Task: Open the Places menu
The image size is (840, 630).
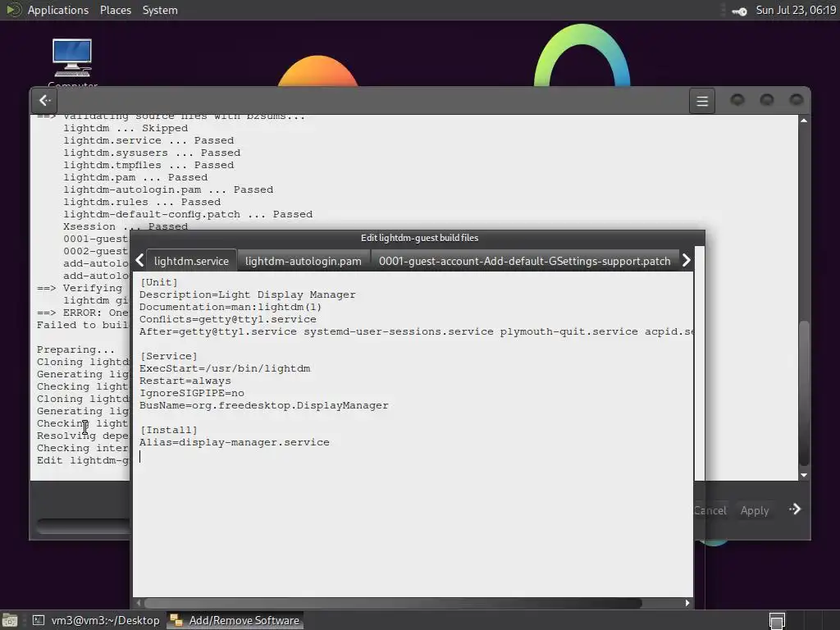Action: click(x=115, y=10)
